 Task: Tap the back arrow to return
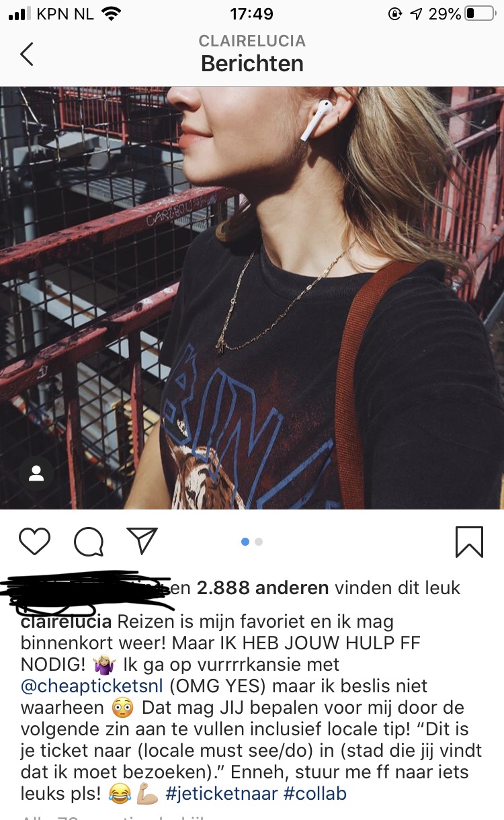coord(27,54)
